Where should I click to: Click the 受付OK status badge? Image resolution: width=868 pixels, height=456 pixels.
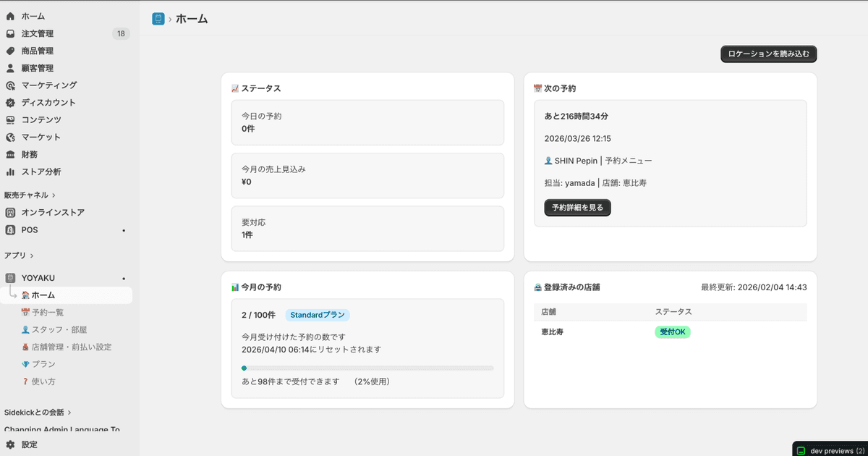tap(672, 332)
